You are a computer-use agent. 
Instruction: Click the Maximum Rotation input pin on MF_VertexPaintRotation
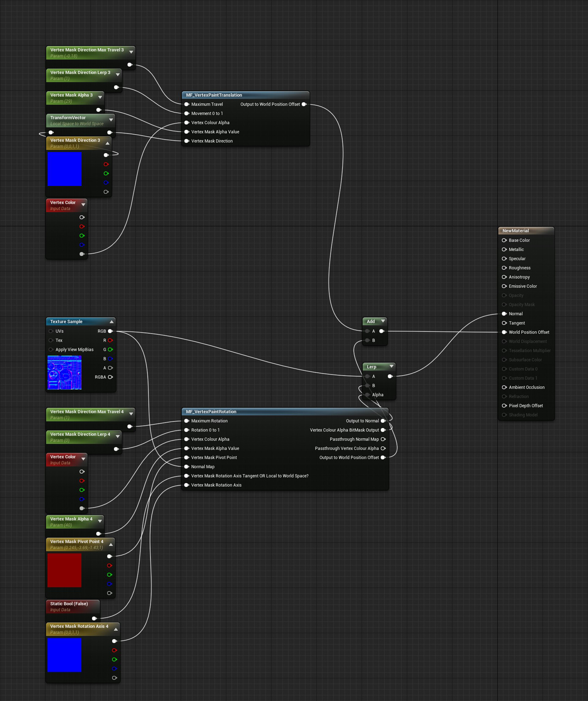click(187, 421)
